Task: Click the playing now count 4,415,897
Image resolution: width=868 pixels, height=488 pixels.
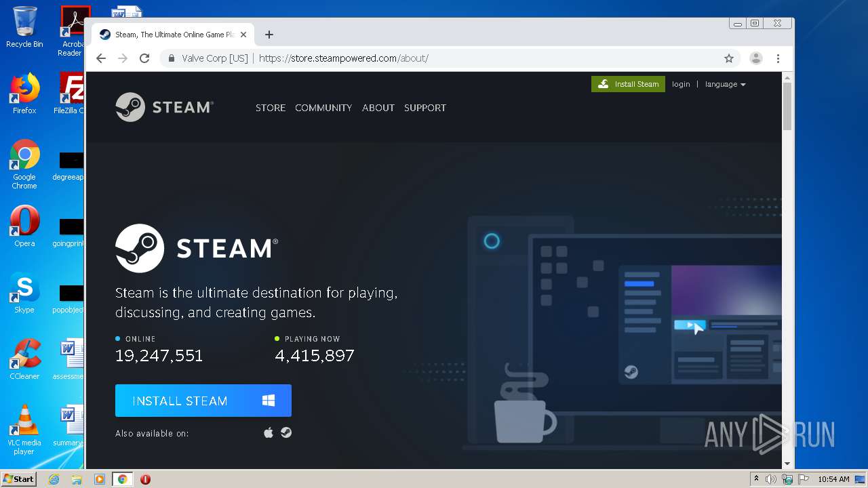Action: pos(315,355)
